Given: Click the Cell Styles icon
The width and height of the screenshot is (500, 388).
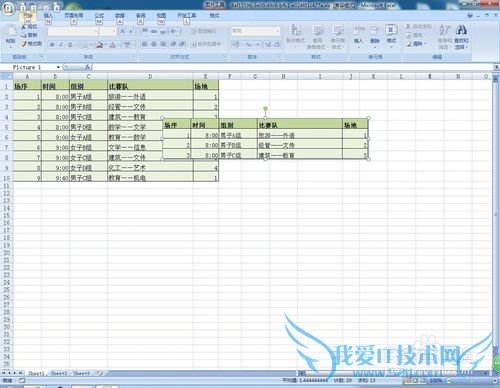Looking at the screenshot, I should click(338, 30).
